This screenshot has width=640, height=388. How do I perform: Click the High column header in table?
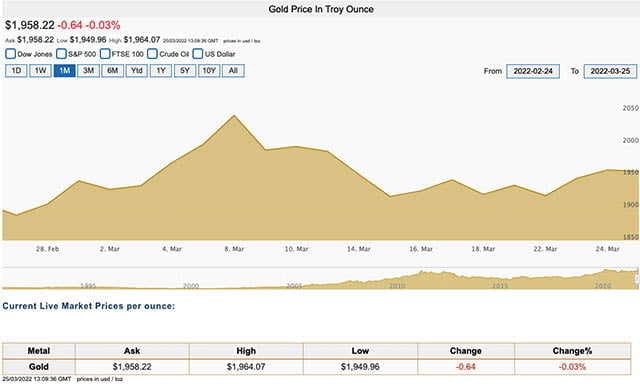point(246,351)
